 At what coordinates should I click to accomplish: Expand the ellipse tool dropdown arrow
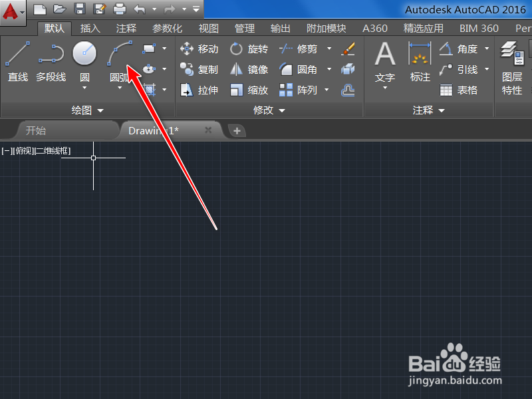click(164, 69)
